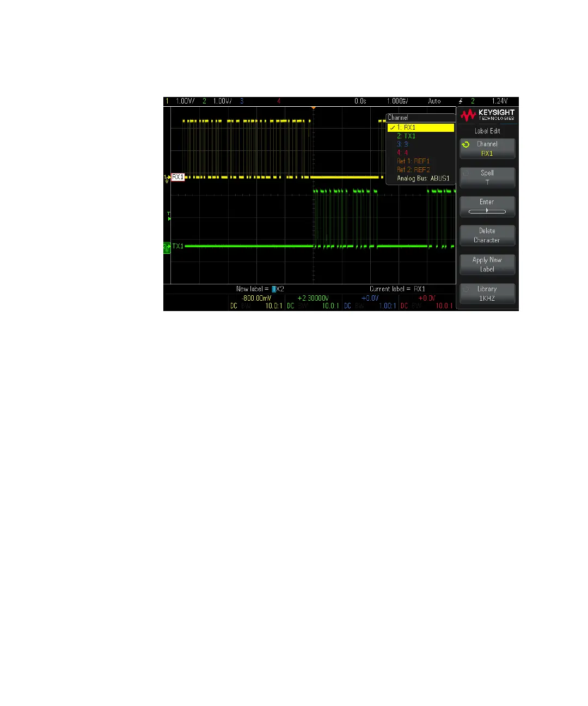This screenshot has height=706, width=588.
Task: Click the RX1 waveform label box
Action: tap(178, 177)
